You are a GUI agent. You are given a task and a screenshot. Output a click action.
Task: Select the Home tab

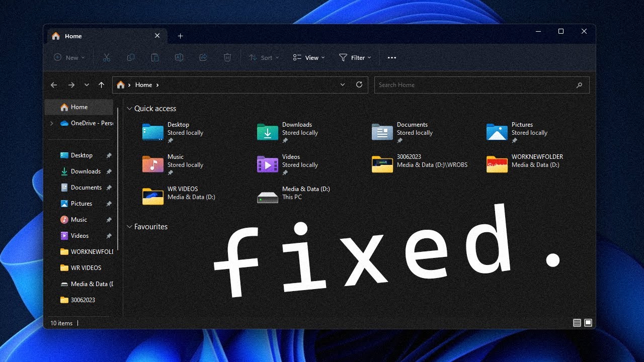pos(106,36)
